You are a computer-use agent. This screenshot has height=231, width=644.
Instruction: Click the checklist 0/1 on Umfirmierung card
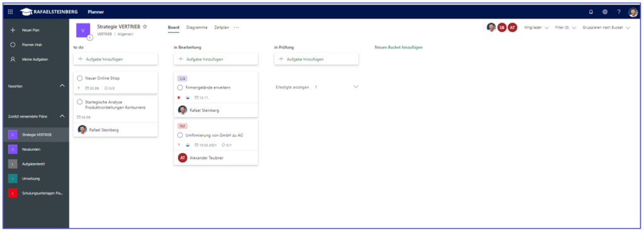coord(226,145)
